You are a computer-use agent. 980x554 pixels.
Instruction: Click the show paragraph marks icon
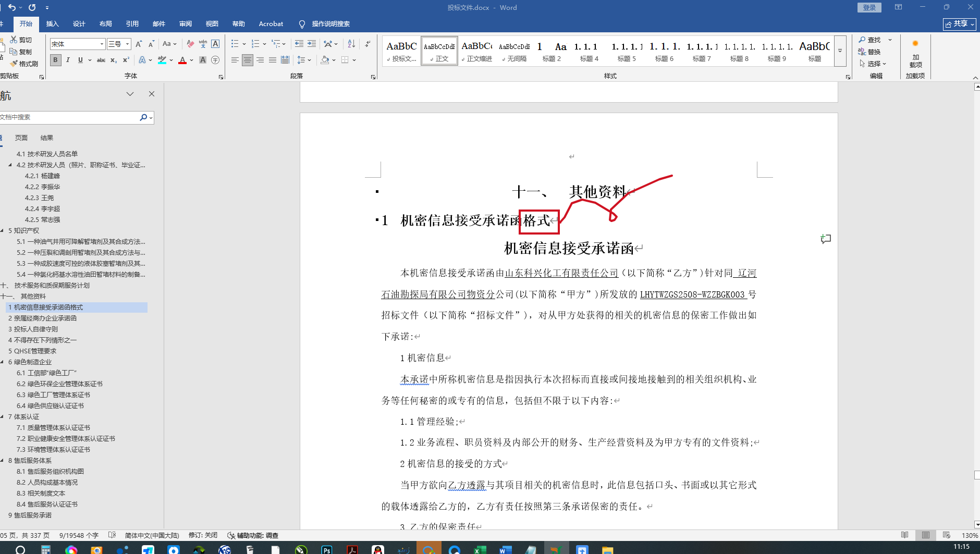coord(368,44)
